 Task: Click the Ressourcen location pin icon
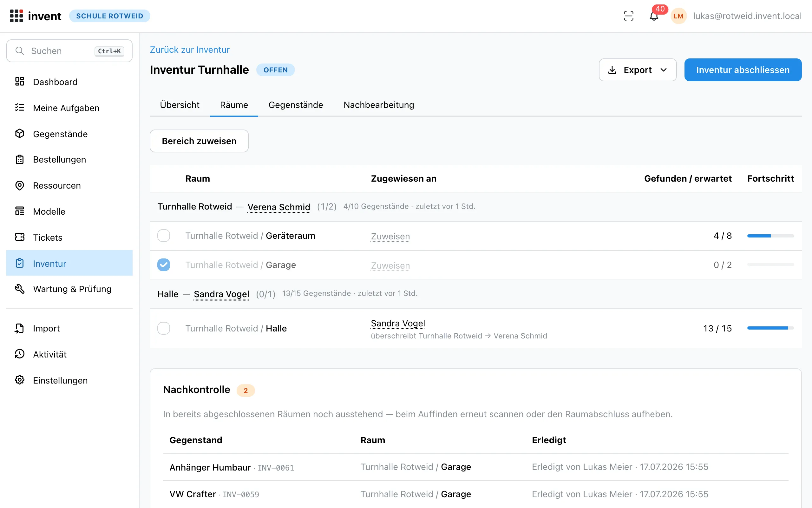(19, 185)
